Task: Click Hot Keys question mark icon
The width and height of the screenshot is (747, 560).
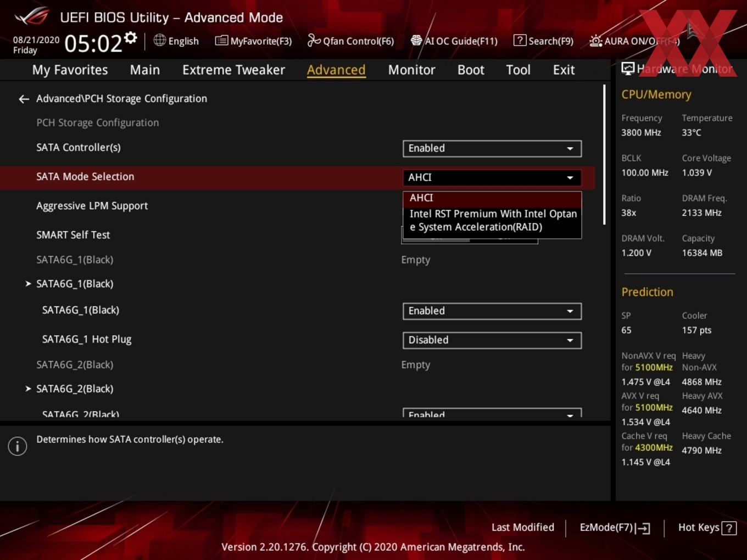Action: [x=729, y=528]
